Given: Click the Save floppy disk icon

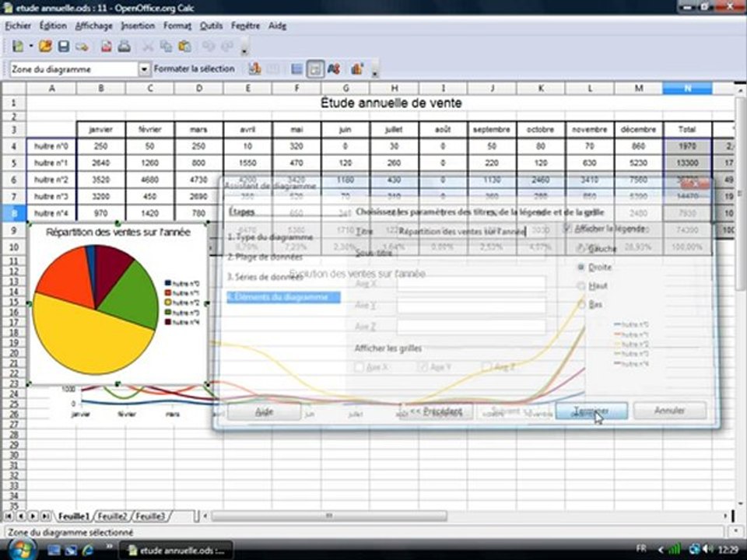Looking at the screenshot, I should [63, 46].
